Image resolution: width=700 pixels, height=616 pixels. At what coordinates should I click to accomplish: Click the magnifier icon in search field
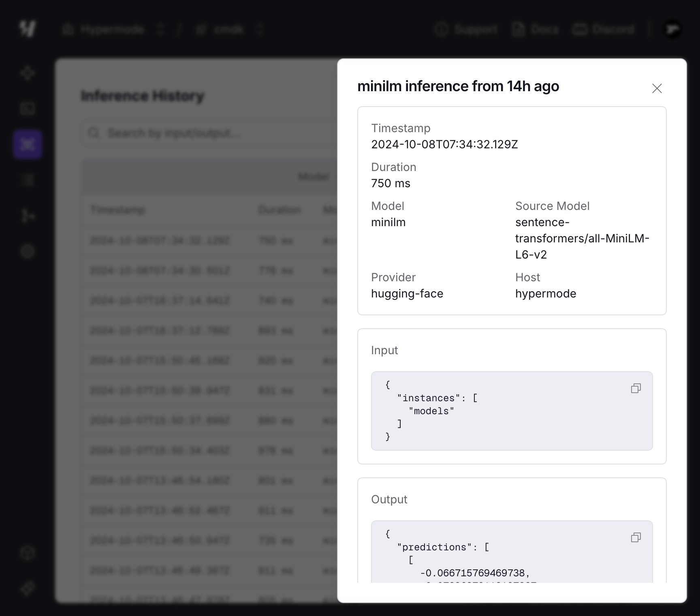94,133
